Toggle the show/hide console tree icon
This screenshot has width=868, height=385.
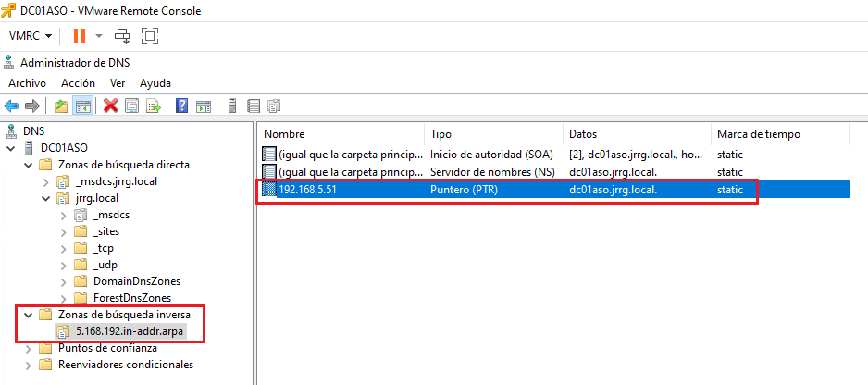coord(82,106)
